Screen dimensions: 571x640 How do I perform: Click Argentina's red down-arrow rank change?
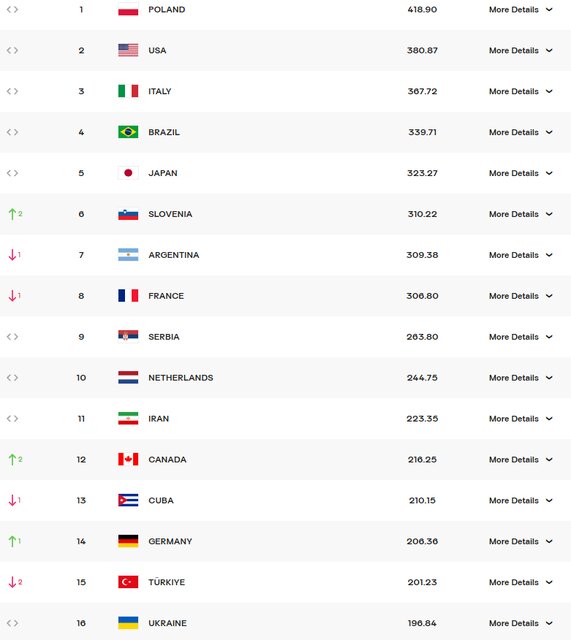pyautogui.click(x=14, y=255)
